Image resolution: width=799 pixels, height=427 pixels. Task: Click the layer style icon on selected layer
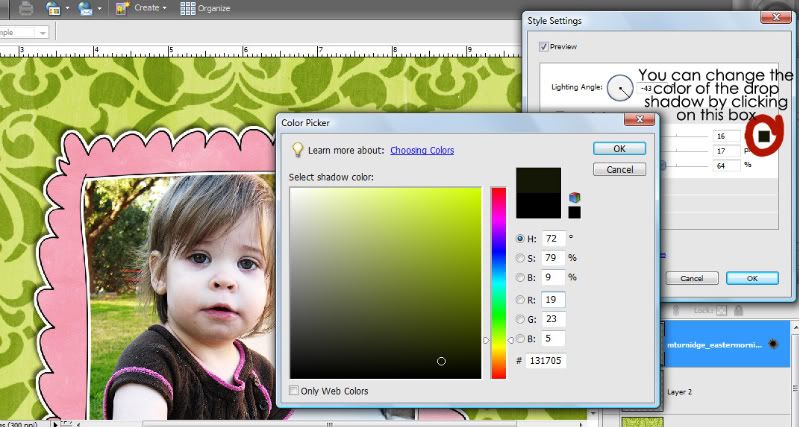point(773,344)
